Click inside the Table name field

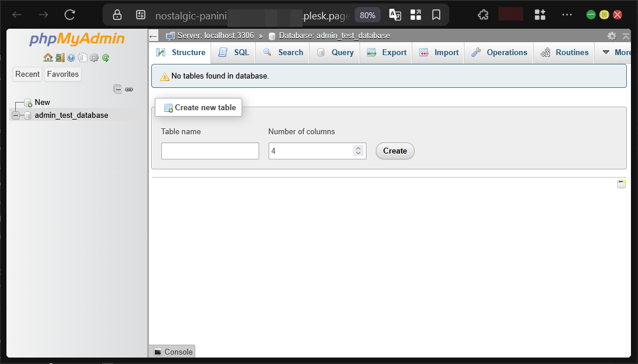209,151
